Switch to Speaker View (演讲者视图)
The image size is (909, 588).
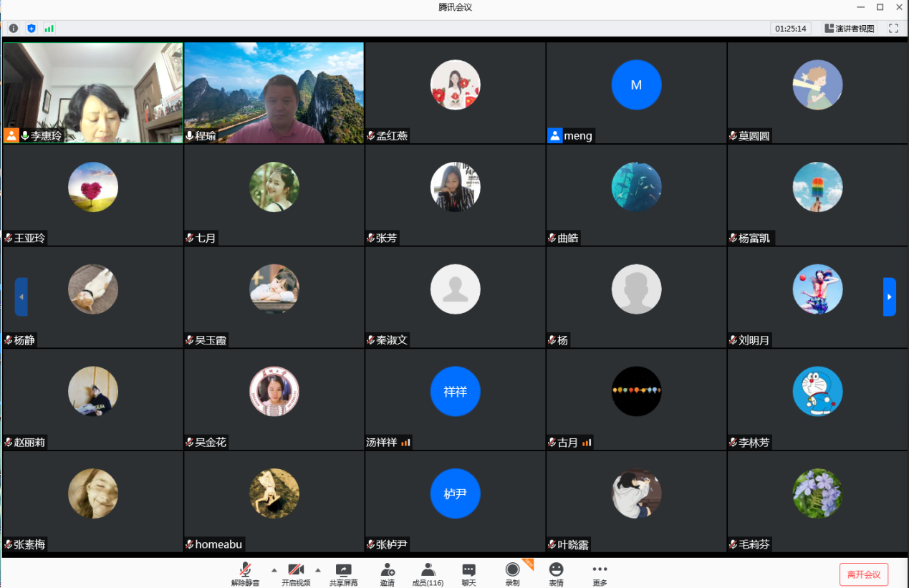(850, 29)
